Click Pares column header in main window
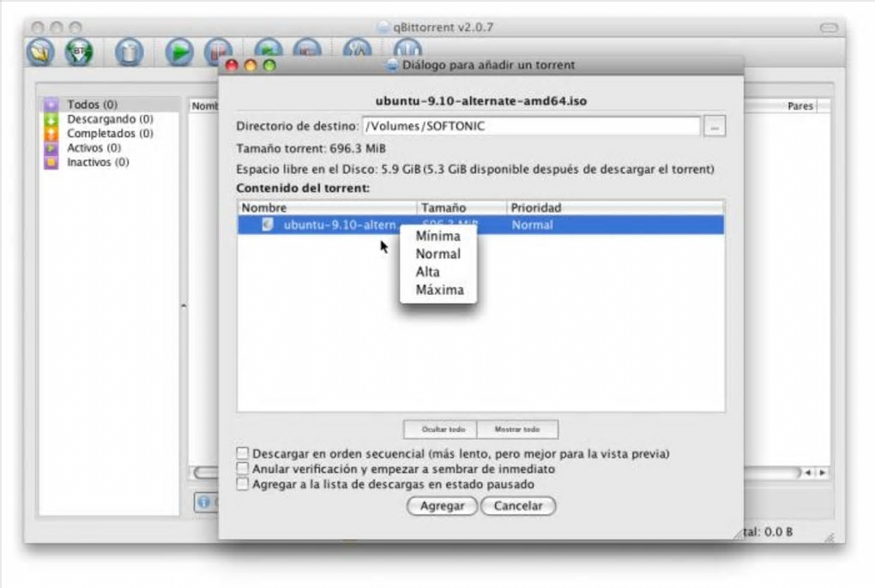Viewport: 875px width, 588px height. tap(800, 106)
